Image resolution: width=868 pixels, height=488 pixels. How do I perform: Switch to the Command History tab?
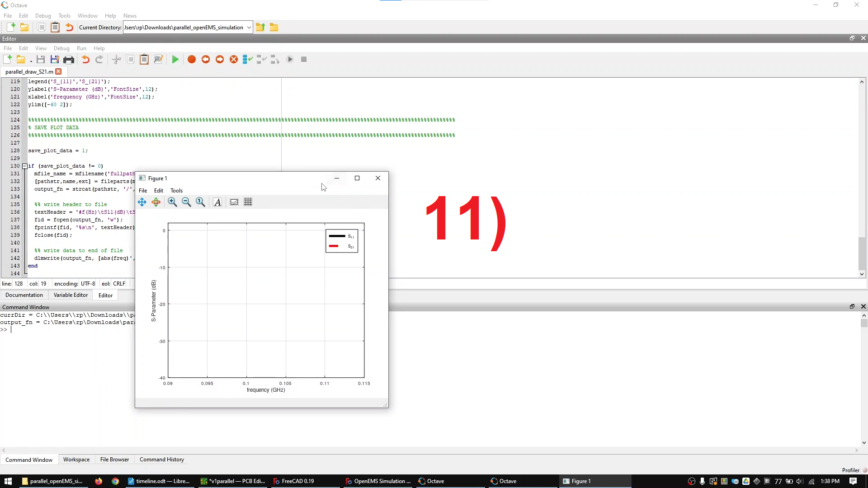tap(161, 460)
